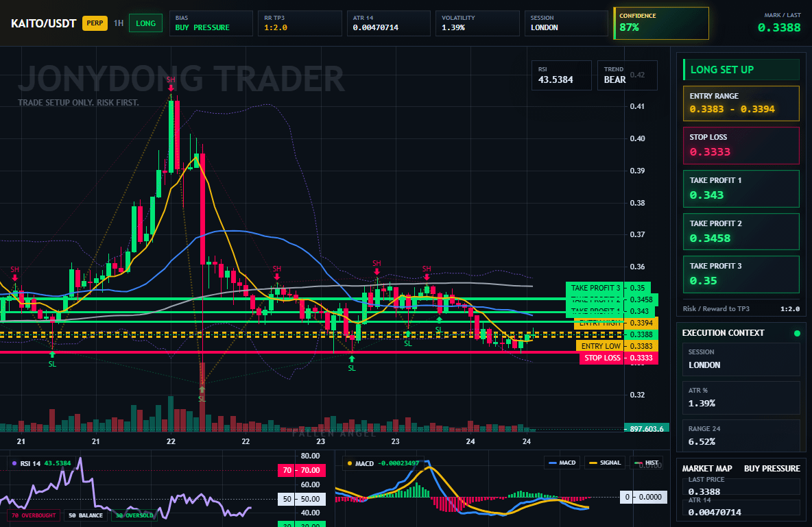Click the Range 24 6.52% box
This screenshot has width=812, height=527.
pyautogui.click(x=741, y=436)
